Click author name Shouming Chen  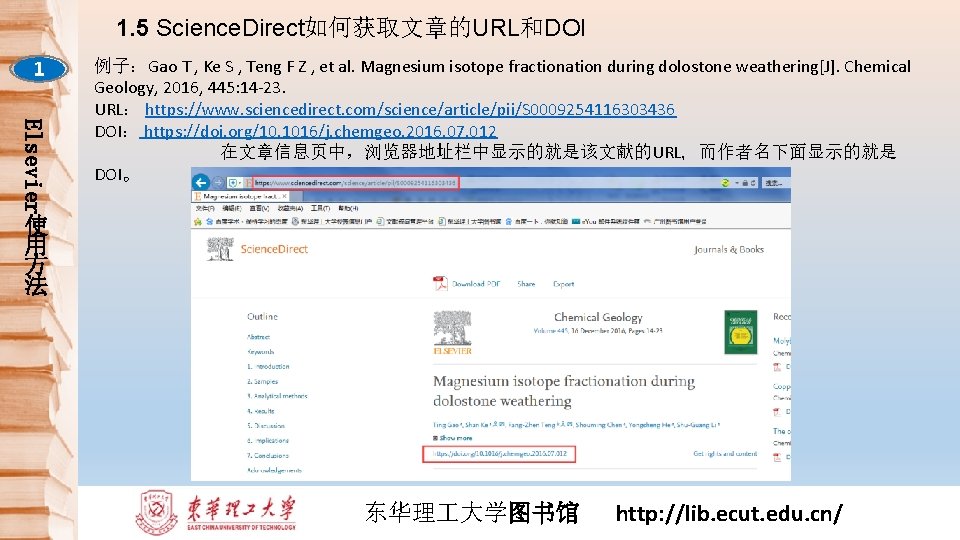tap(599, 424)
